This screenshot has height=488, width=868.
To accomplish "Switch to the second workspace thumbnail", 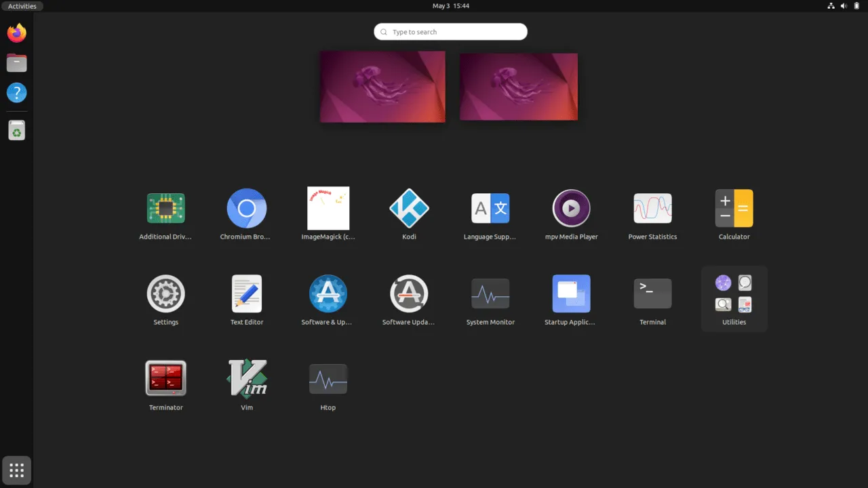I will pyautogui.click(x=519, y=87).
